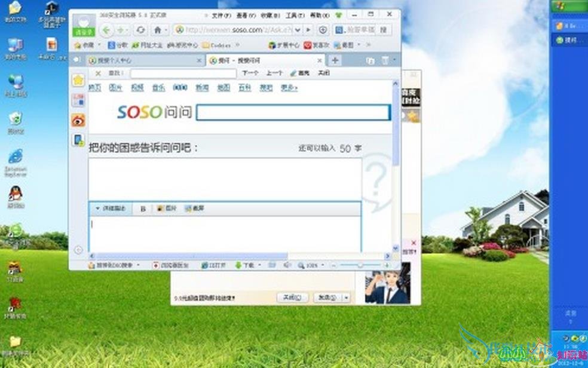
Task: Insert 图片 in the description editor
Action: 167,208
